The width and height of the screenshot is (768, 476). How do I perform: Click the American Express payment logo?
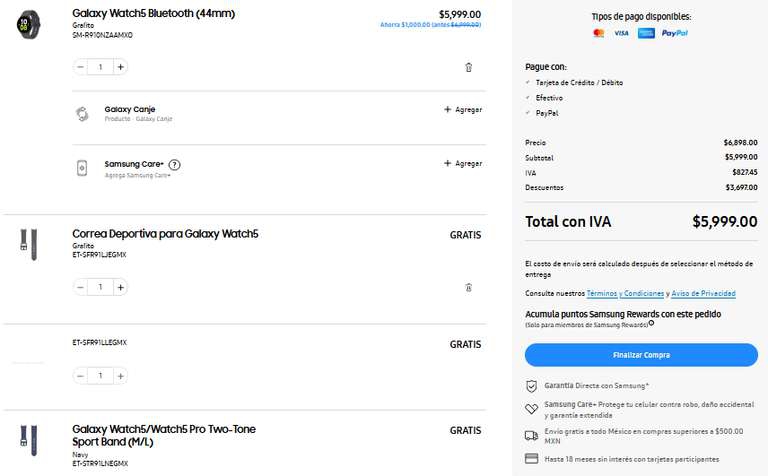point(646,33)
